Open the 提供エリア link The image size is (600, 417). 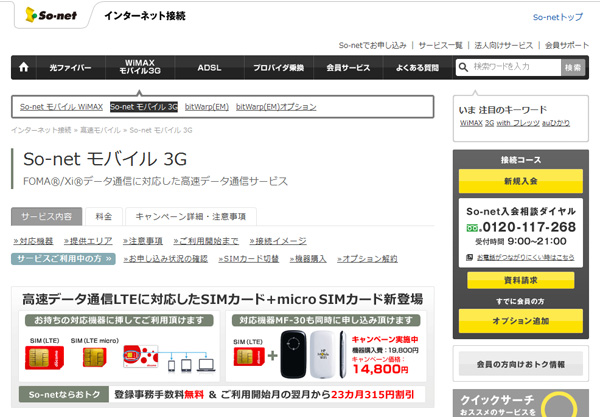[92, 241]
